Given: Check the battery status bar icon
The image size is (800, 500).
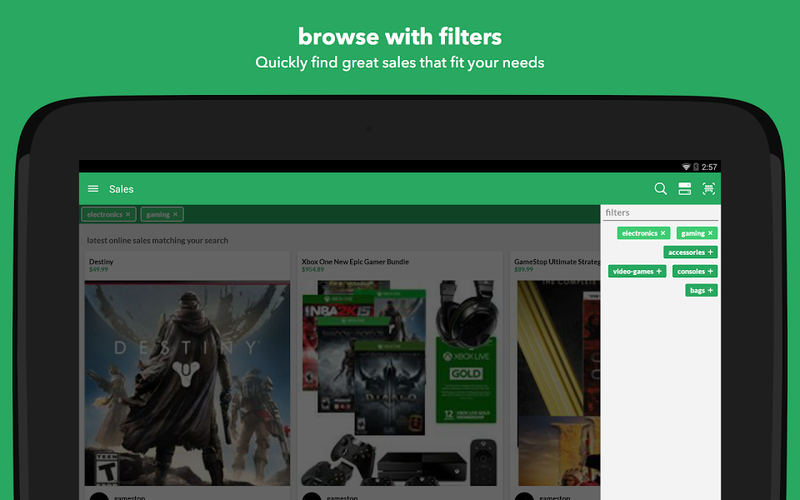Looking at the screenshot, I should coord(696,167).
